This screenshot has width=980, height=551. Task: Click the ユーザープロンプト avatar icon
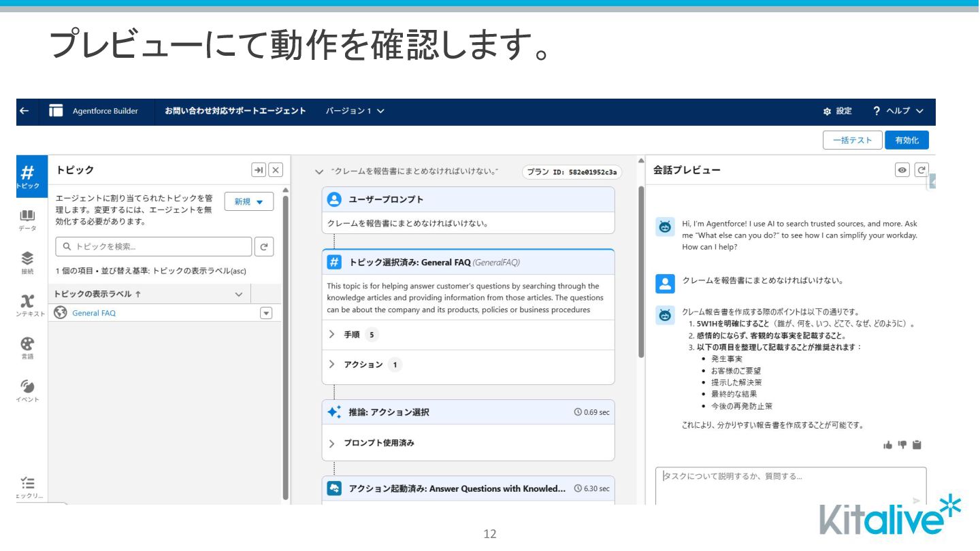coord(334,199)
